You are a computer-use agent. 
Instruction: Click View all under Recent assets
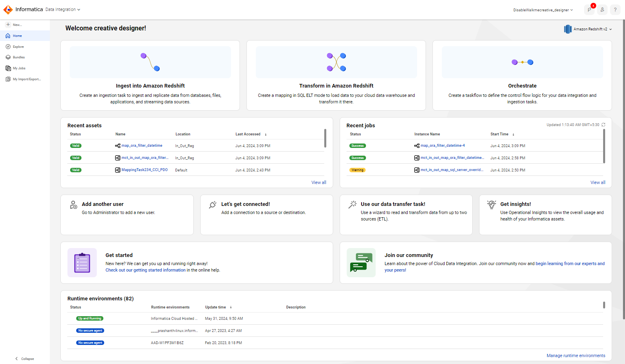pyautogui.click(x=319, y=182)
